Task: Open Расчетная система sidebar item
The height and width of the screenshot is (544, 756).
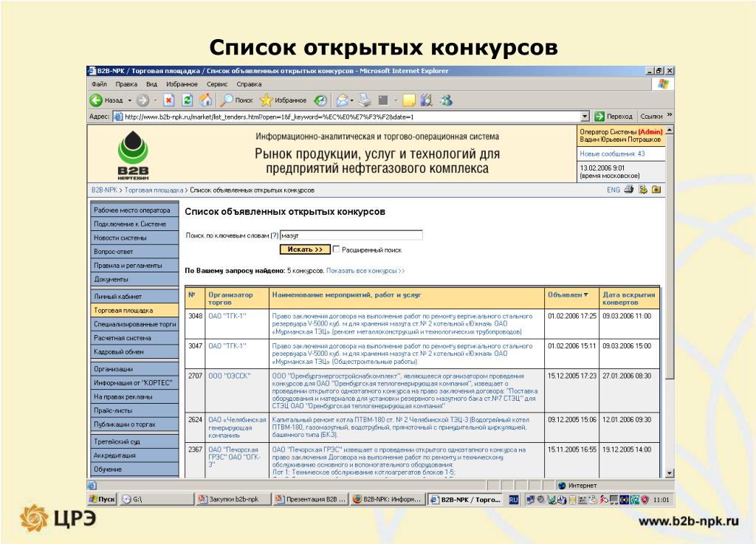Action: 134,338
